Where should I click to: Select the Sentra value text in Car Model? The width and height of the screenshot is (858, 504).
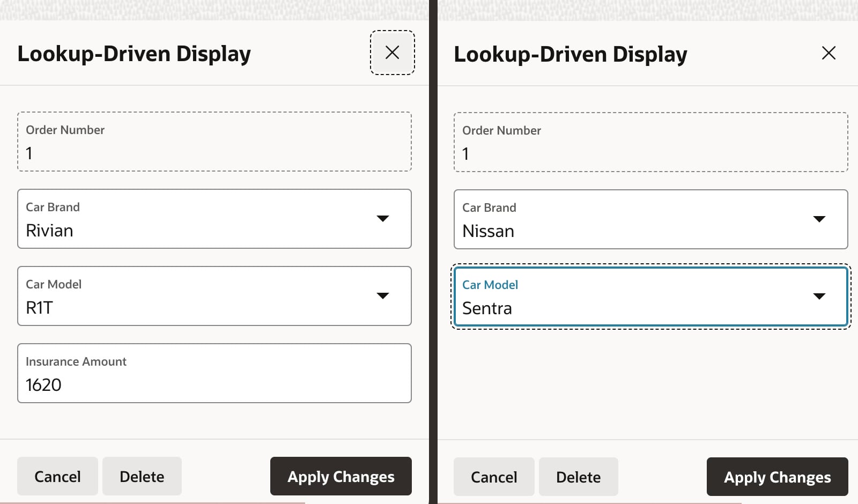pyautogui.click(x=487, y=308)
